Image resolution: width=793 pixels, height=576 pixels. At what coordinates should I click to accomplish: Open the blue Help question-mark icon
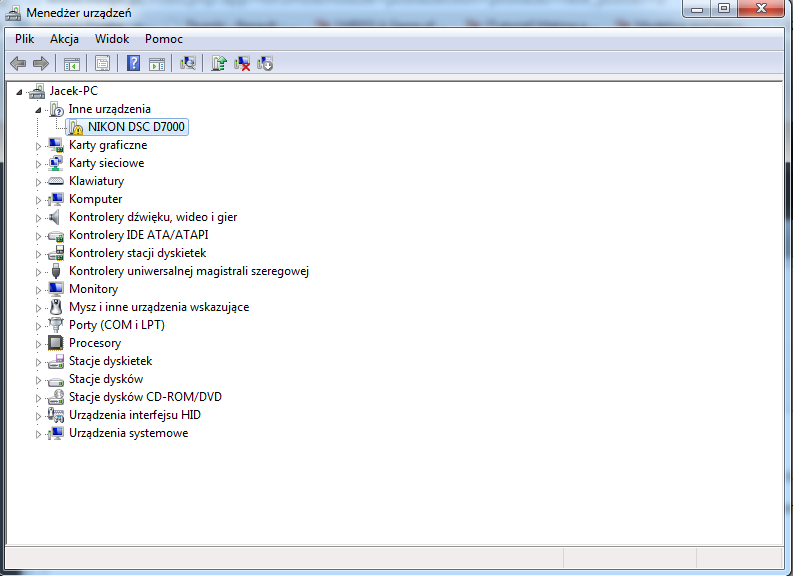pos(134,63)
